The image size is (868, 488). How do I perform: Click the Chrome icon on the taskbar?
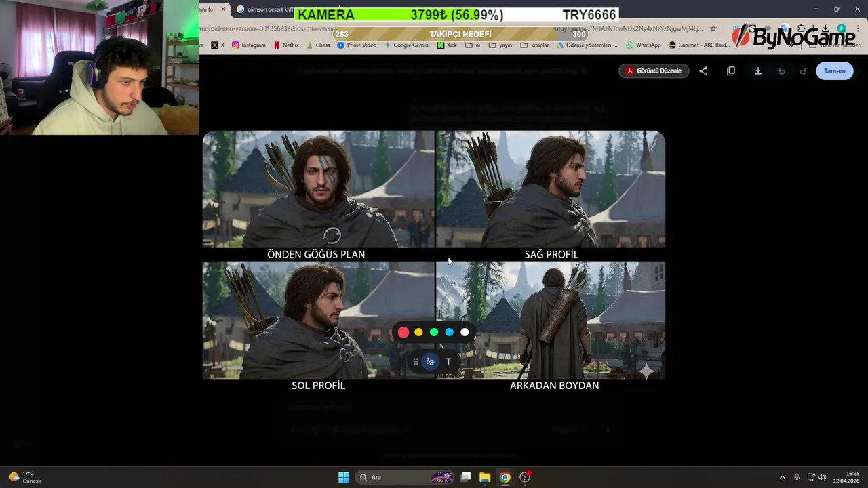(505, 477)
